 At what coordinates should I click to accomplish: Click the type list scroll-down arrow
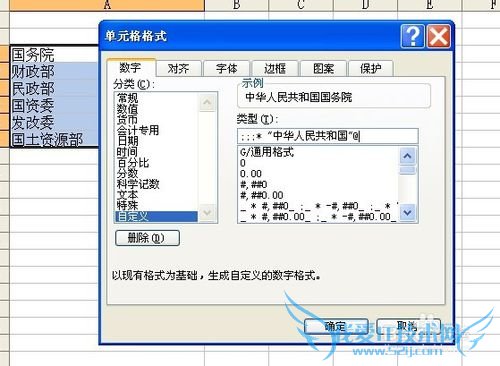click(x=408, y=212)
